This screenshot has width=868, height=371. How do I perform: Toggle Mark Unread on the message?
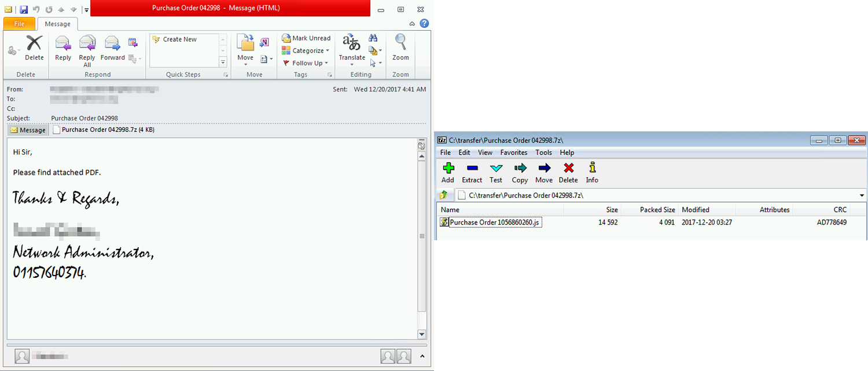[306, 38]
